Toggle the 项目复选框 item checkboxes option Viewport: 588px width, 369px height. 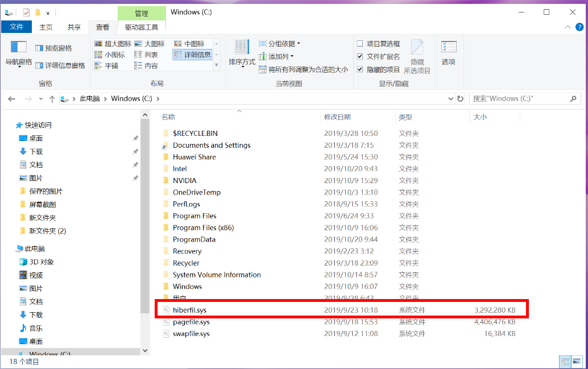click(x=360, y=44)
